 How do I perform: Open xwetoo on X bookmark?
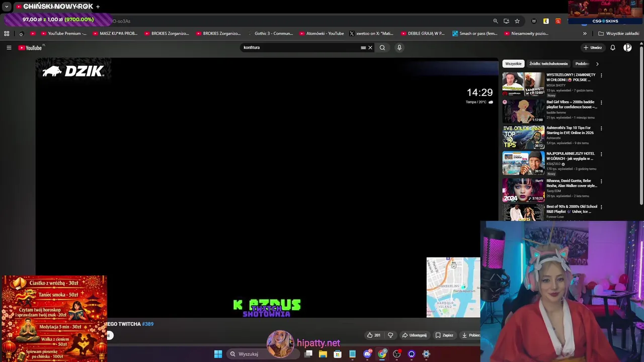[371, 34]
